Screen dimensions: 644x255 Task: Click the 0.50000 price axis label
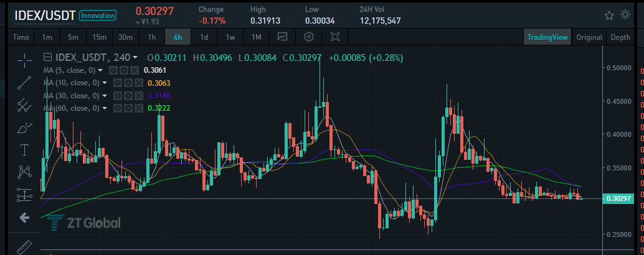click(x=620, y=67)
